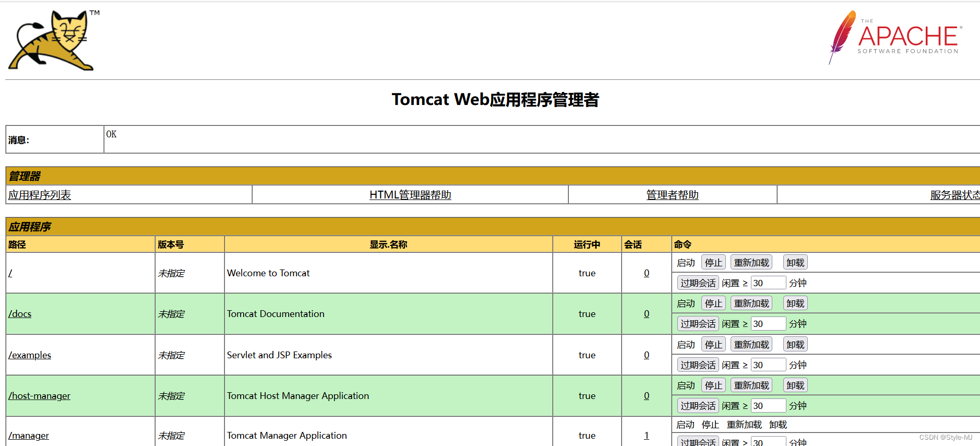The width and height of the screenshot is (980, 446).
Task: Expire sessions for /docs application
Action: tap(698, 324)
